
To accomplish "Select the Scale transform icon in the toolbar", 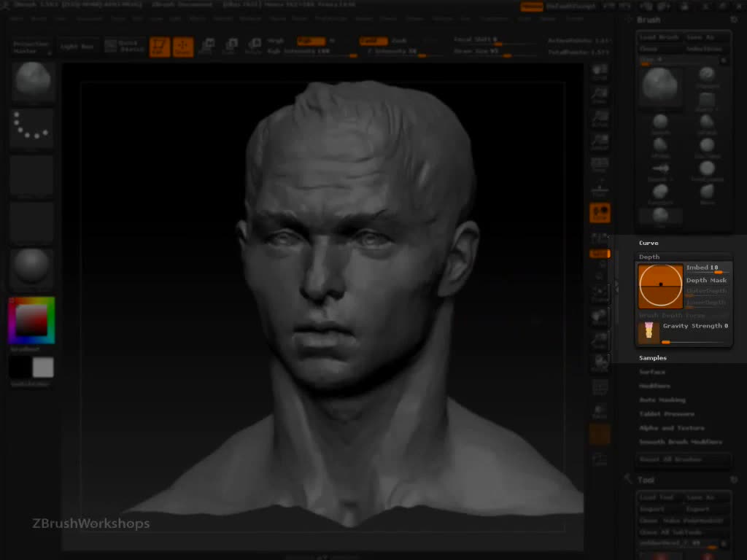I will click(231, 47).
